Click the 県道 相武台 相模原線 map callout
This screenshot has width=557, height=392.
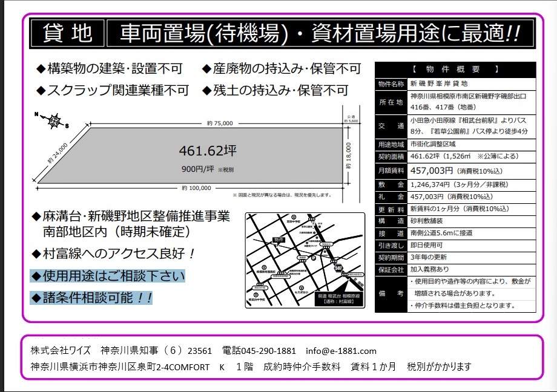pos(337,297)
